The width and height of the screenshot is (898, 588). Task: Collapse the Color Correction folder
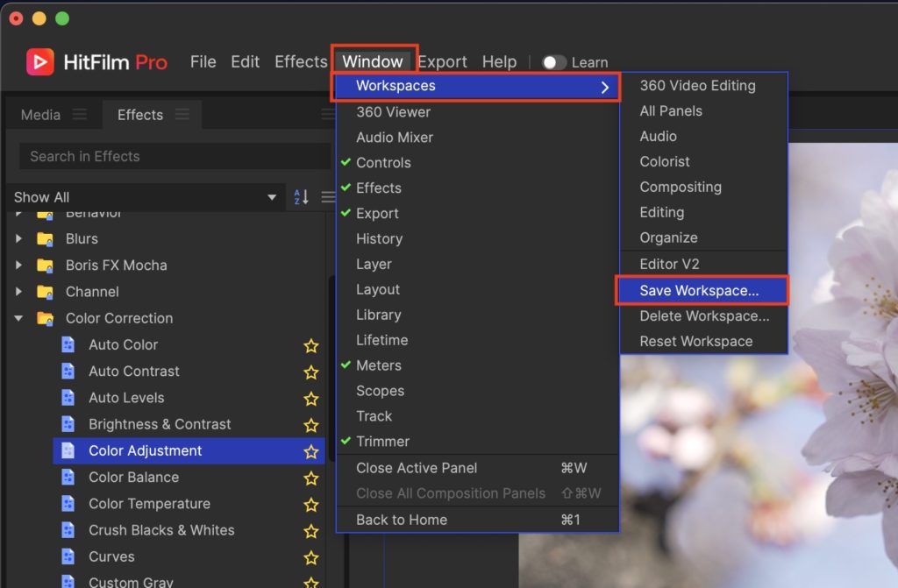click(x=19, y=318)
